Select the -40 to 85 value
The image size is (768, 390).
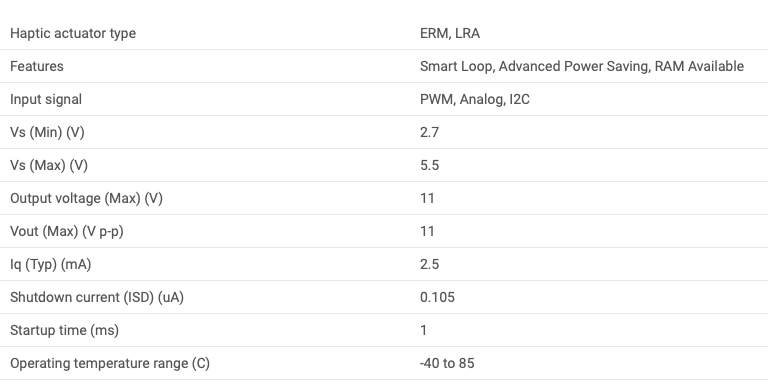pyautogui.click(x=447, y=363)
